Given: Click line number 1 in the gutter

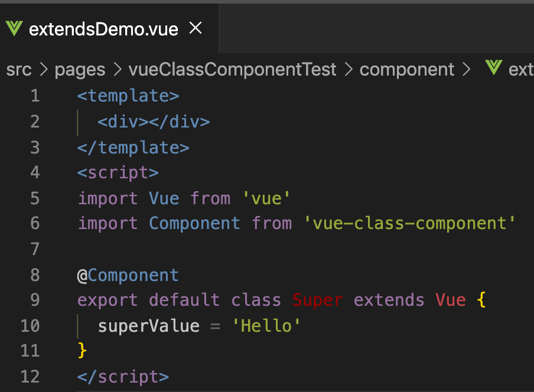Looking at the screenshot, I should coord(35,96).
